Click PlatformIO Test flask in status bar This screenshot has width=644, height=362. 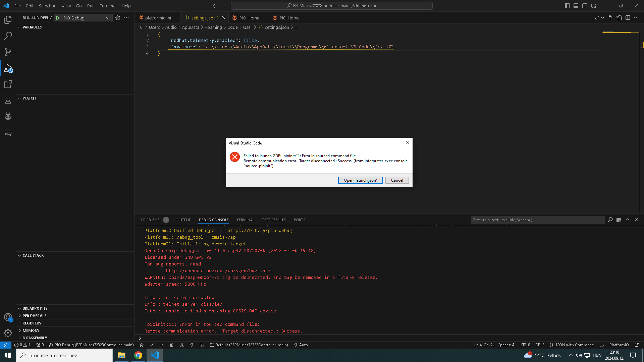click(x=182, y=345)
